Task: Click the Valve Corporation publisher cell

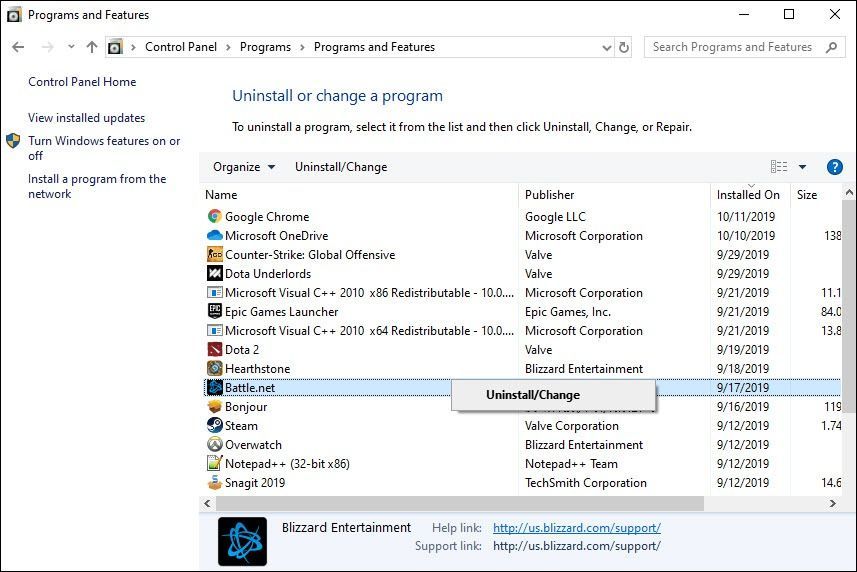Action: (x=572, y=426)
